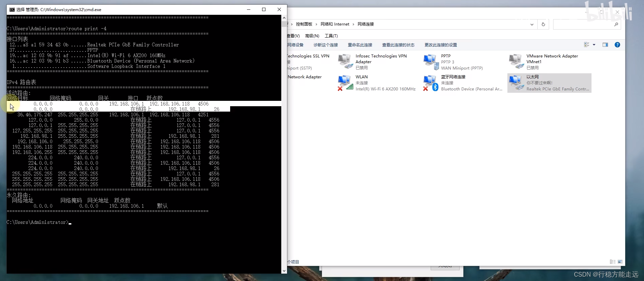Click the cmd.exe window title icon

coord(12,9)
